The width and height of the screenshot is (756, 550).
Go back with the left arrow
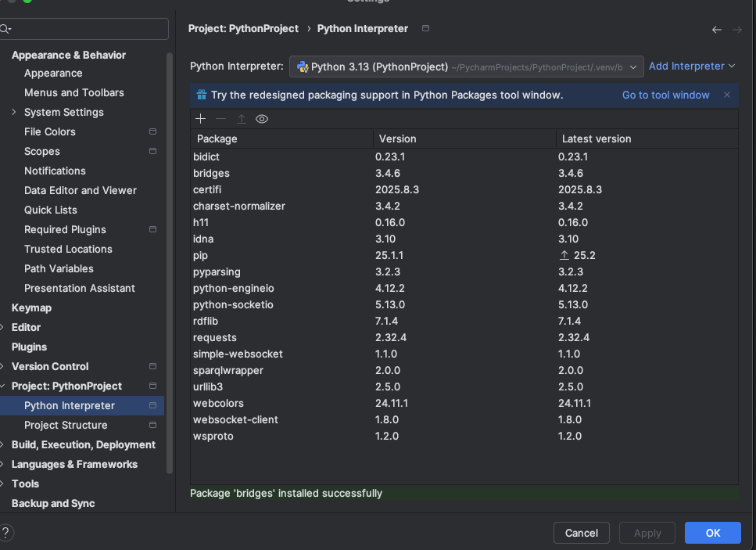pos(716,30)
